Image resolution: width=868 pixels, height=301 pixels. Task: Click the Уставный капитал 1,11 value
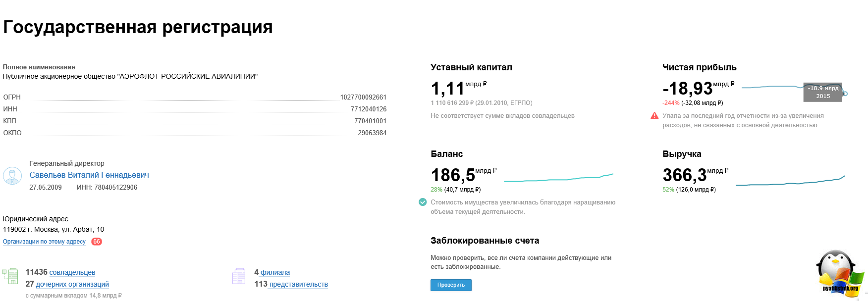coord(448,89)
